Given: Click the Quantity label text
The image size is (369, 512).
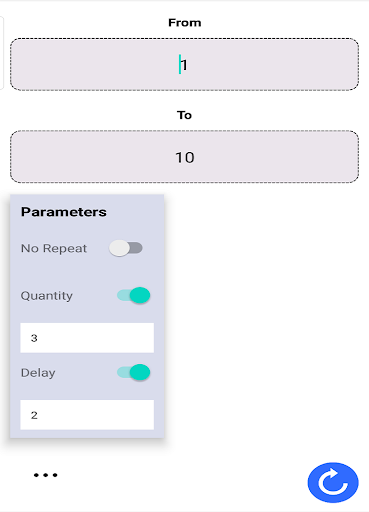Looking at the screenshot, I should (x=47, y=296).
